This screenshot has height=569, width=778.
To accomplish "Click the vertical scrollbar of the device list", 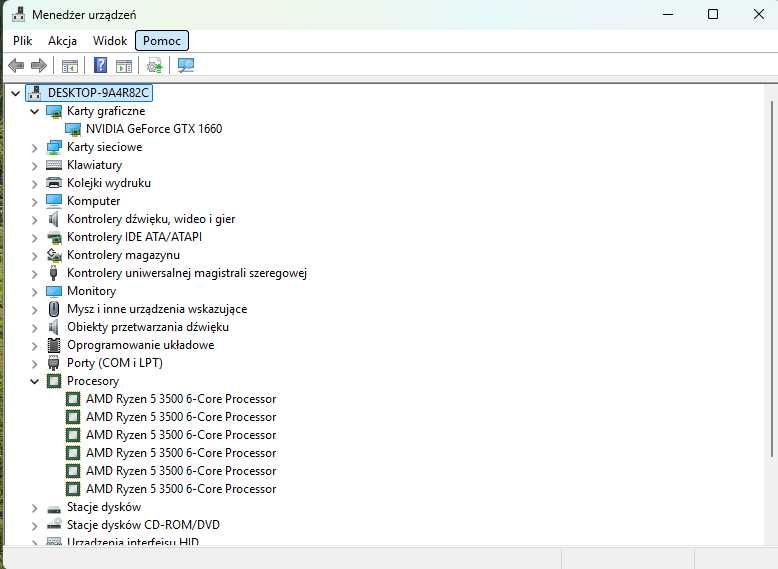I will pyautogui.click(x=771, y=278).
